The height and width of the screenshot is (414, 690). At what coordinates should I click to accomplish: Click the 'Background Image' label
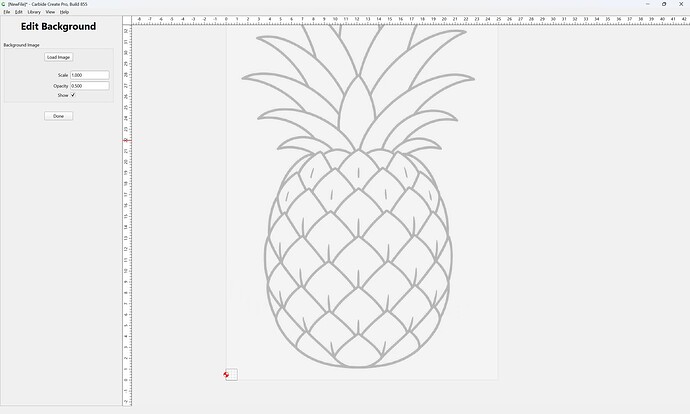(x=22, y=45)
